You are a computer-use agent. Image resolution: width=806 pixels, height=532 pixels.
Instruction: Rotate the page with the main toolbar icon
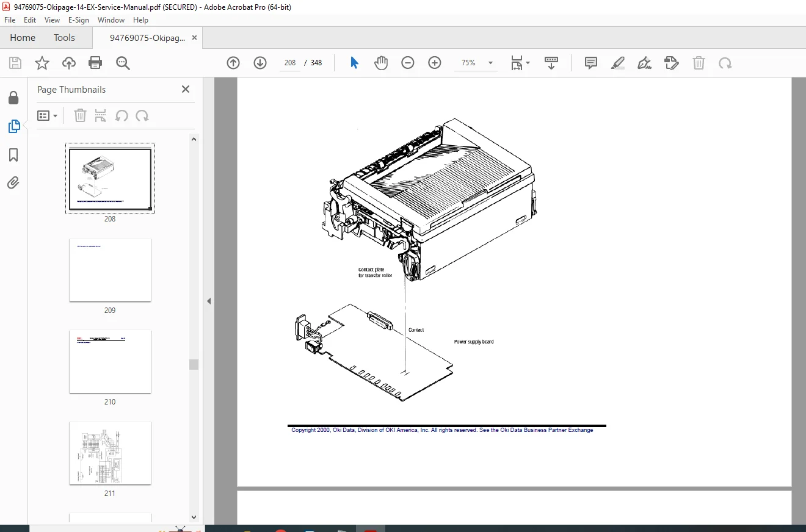(725, 63)
